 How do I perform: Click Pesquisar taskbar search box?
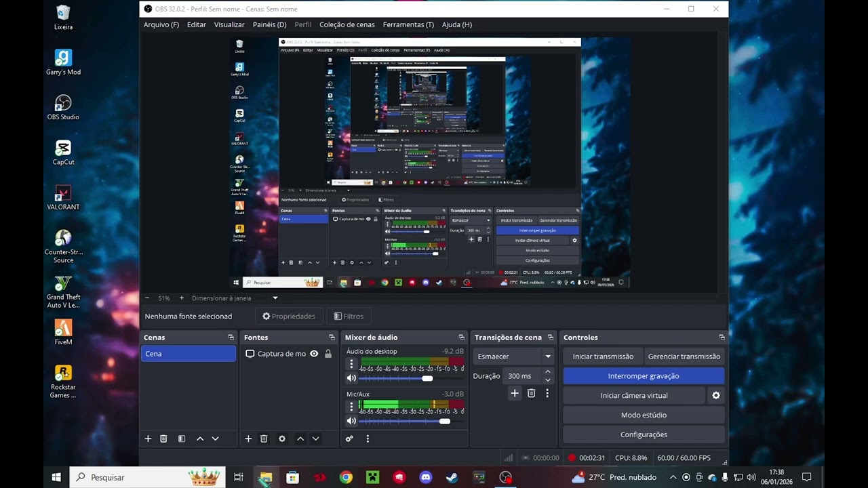148,477
